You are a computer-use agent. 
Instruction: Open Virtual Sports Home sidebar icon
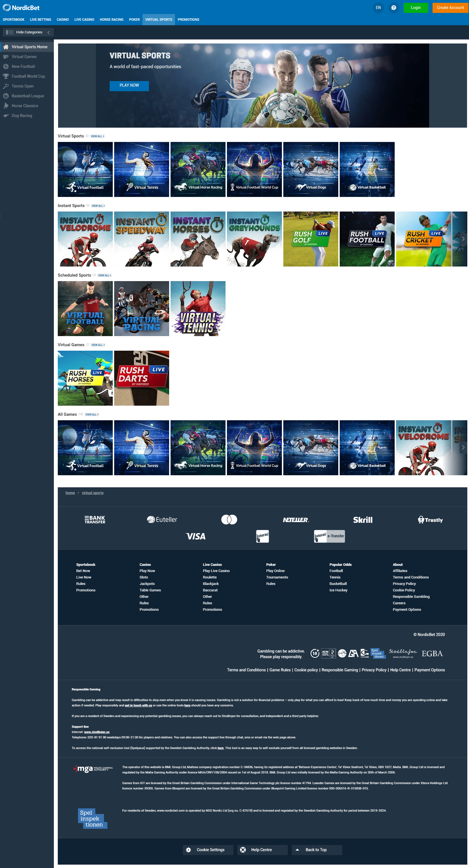click(x=6, y=47)
